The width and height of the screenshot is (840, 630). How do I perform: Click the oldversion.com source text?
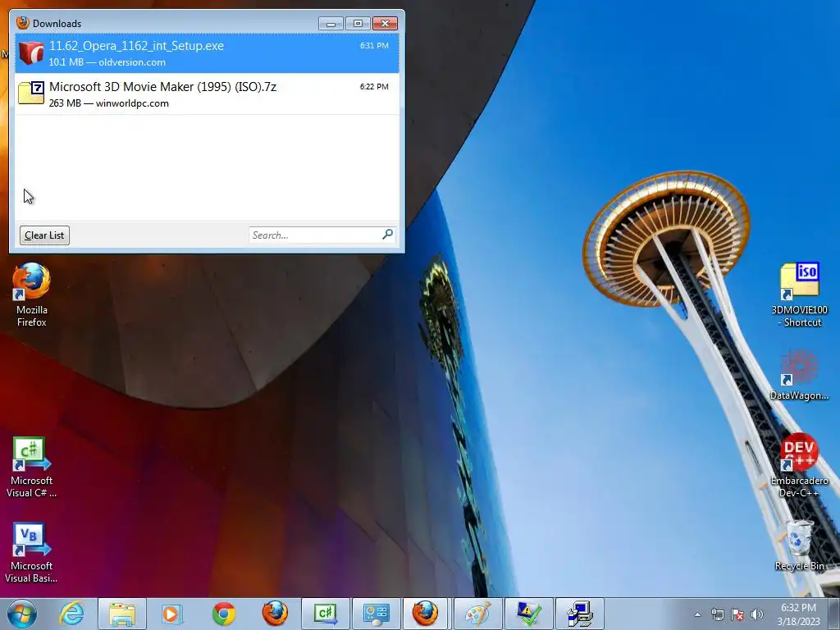[x=132, y=62]
